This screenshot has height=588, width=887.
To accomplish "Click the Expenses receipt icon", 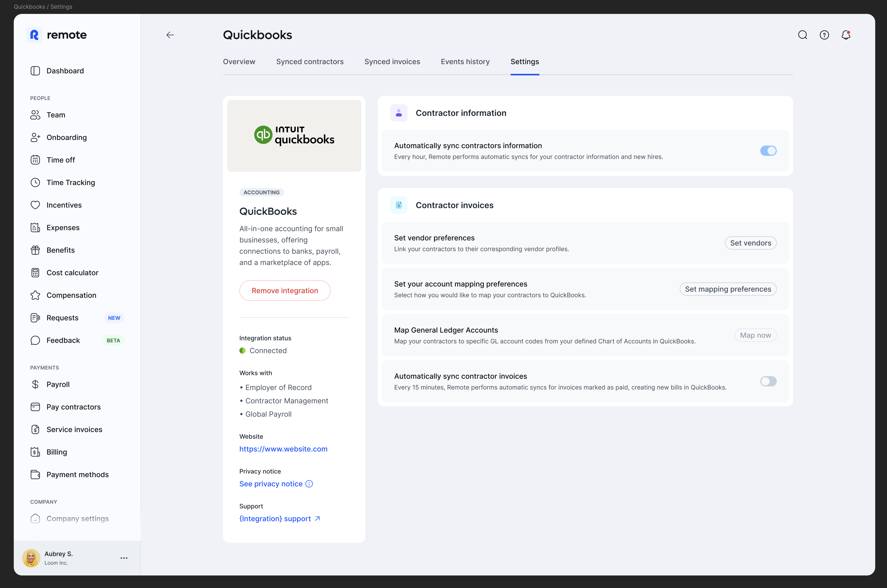I will click(35, 228).
